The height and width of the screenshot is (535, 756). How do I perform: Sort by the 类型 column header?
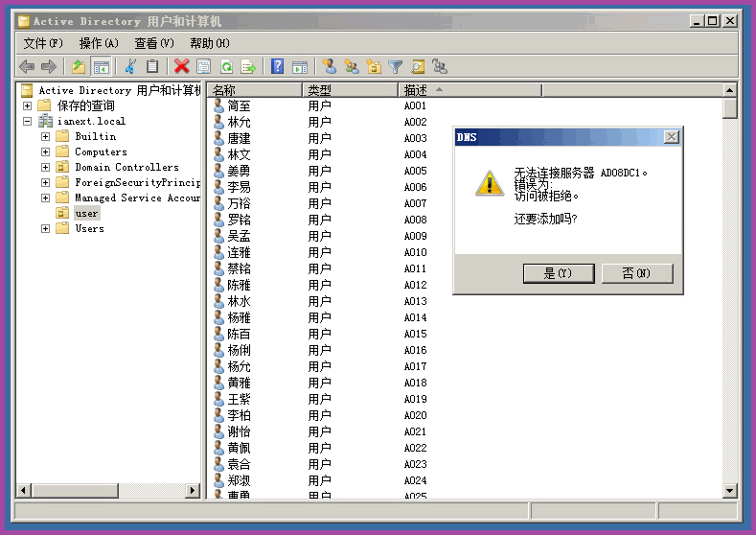(351, 90)
